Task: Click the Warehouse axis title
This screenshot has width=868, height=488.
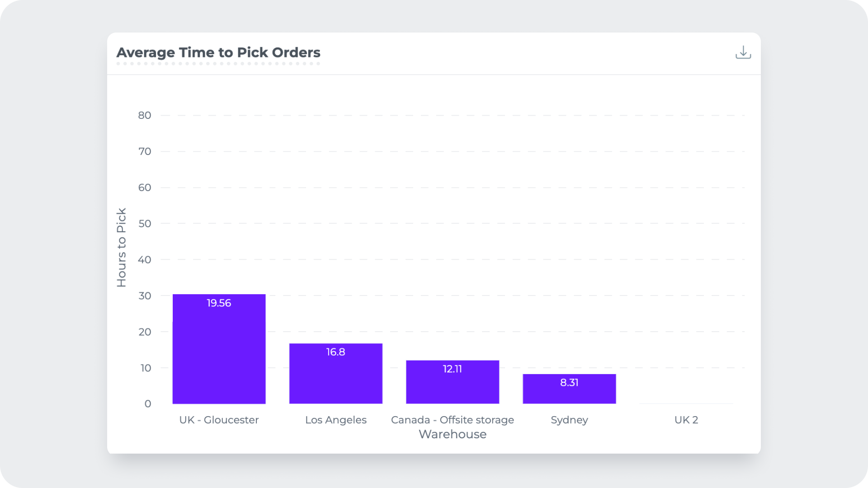Action: (x=452, y=434)
